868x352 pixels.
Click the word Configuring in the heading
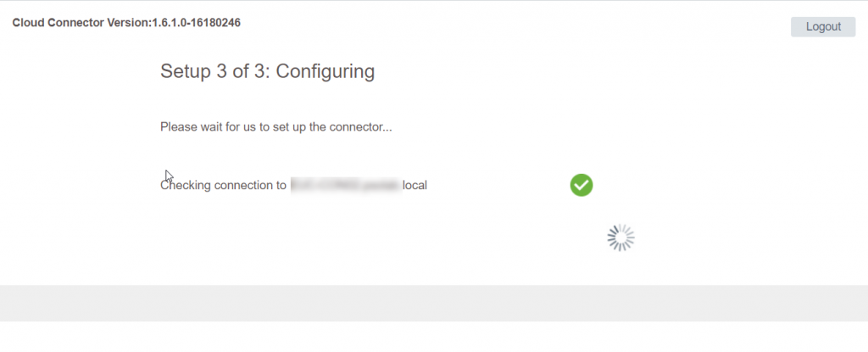point(325,72)
